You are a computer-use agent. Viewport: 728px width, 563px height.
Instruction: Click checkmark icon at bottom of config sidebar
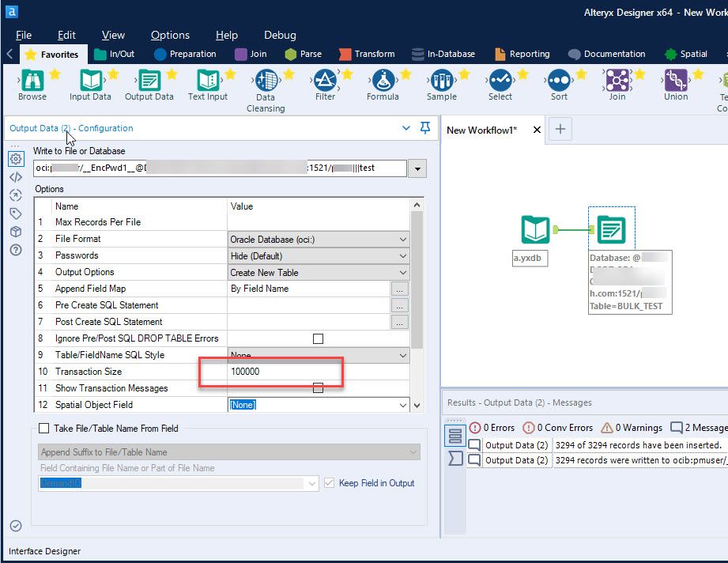coord(16,525)
